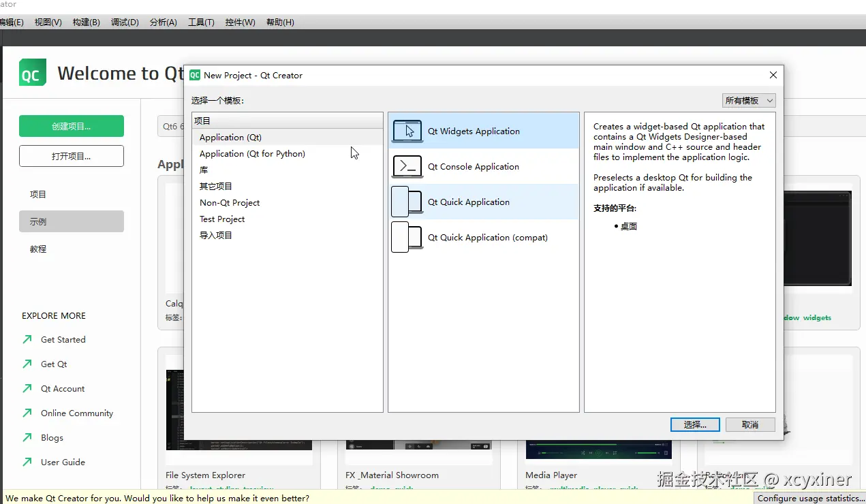Open the 分析(A) menu
The width and height of the screenshot is (866, 504).
click(163, 22)
